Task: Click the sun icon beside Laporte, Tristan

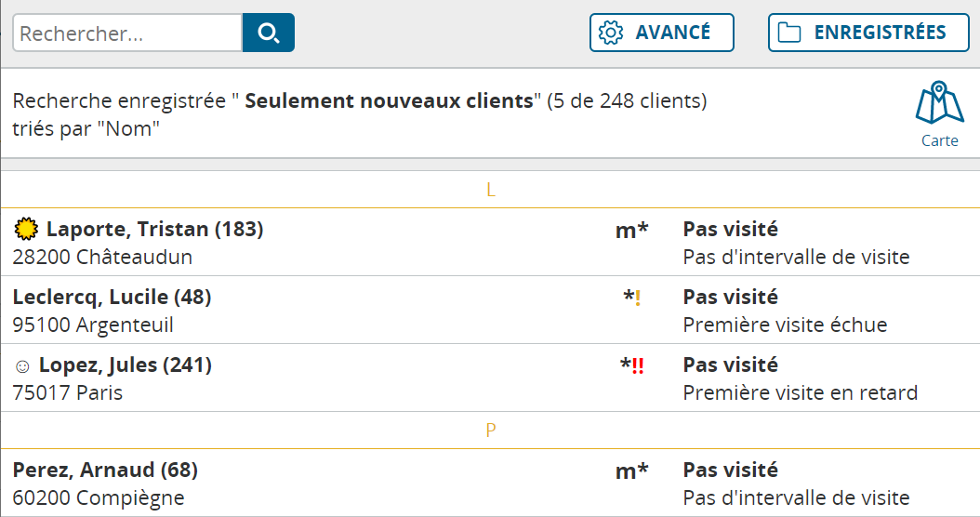Action: 26,229
